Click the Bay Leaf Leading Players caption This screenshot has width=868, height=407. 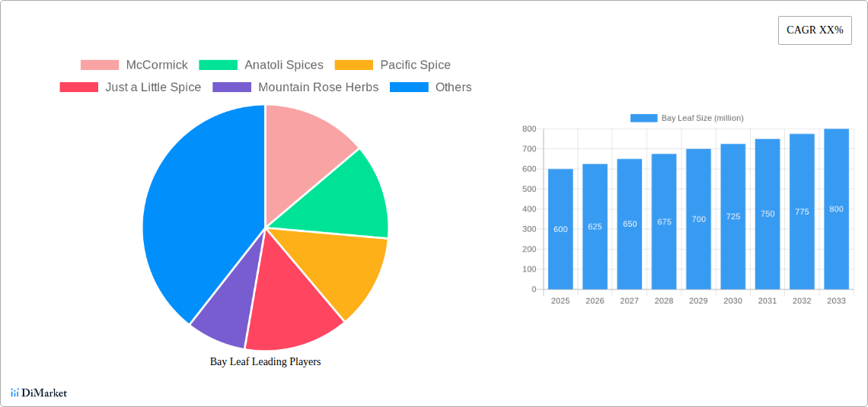[265, 362]
